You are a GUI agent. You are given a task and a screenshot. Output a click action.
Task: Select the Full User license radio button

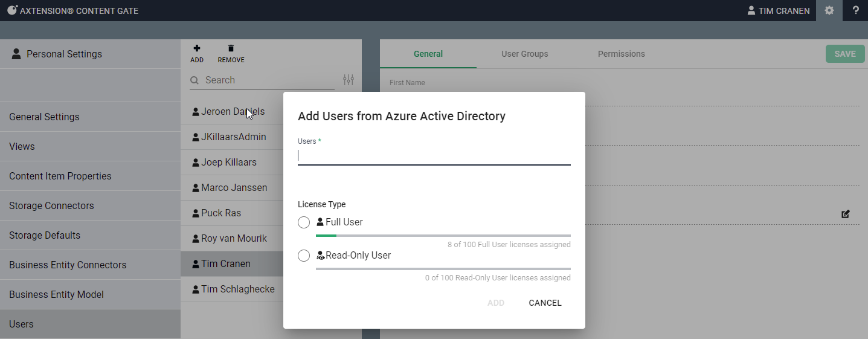coord(304,222)
